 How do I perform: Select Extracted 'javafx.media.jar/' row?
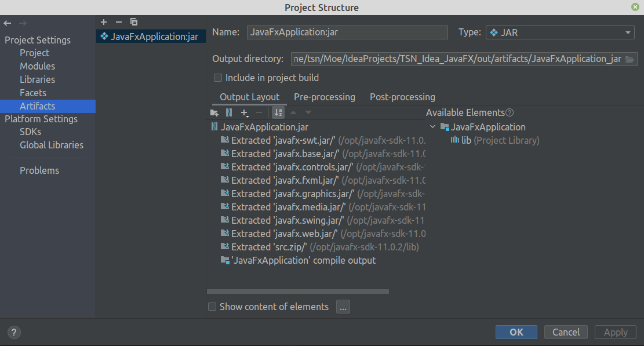(x=316, y=207)
